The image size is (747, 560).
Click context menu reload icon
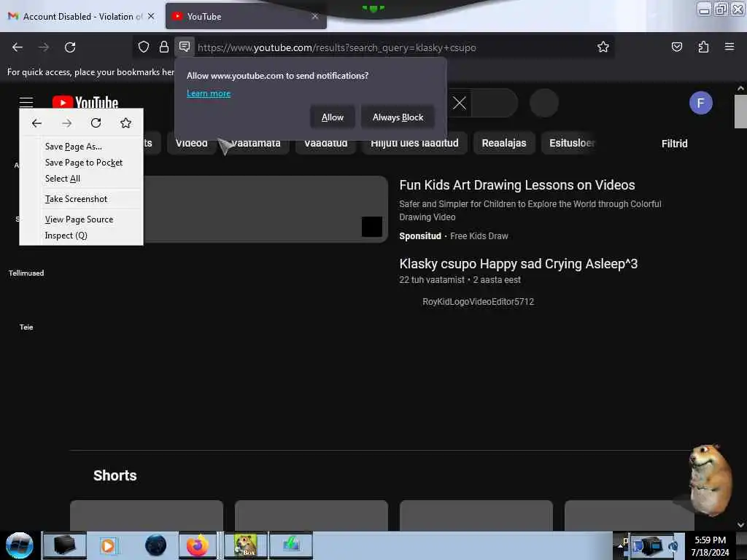[x=96, y=123]
